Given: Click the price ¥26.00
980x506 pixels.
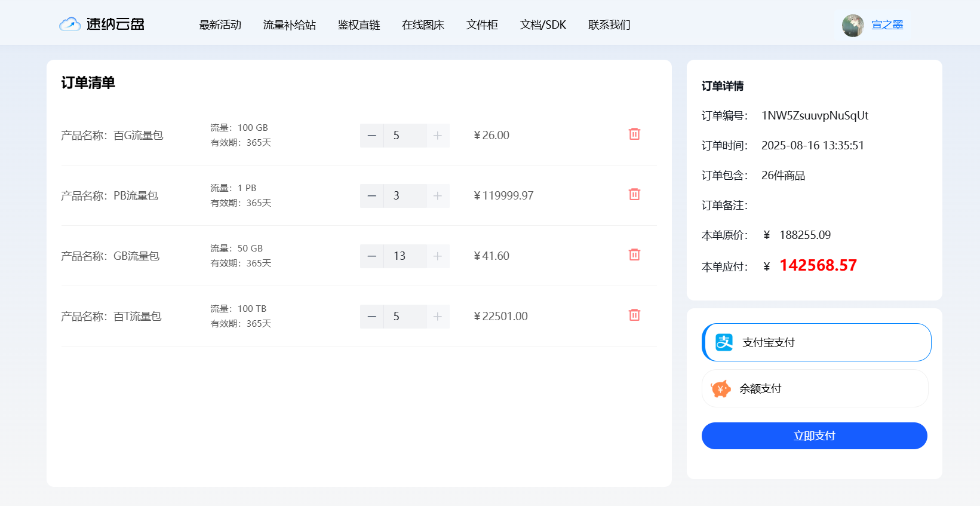Looking at the screenshot, I should [491, 135].
